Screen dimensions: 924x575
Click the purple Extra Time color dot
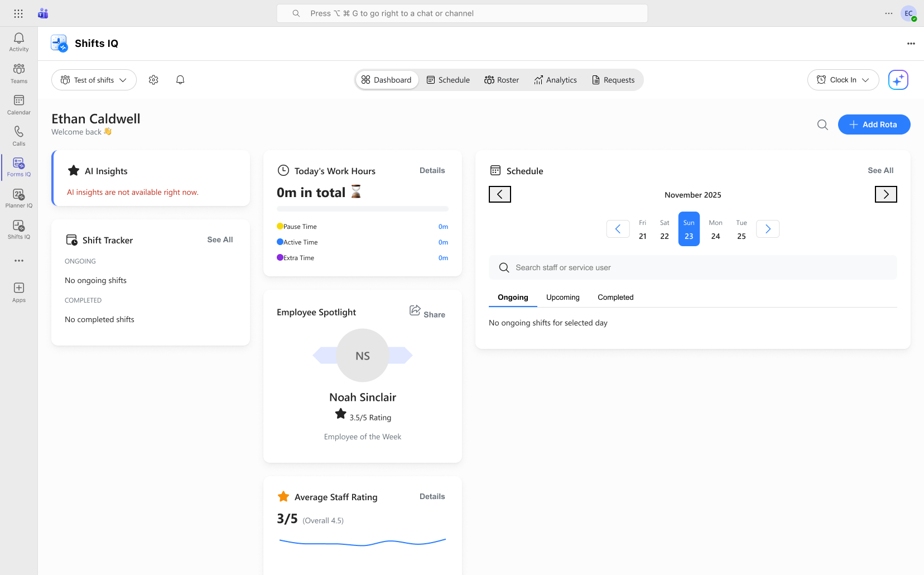280,257
